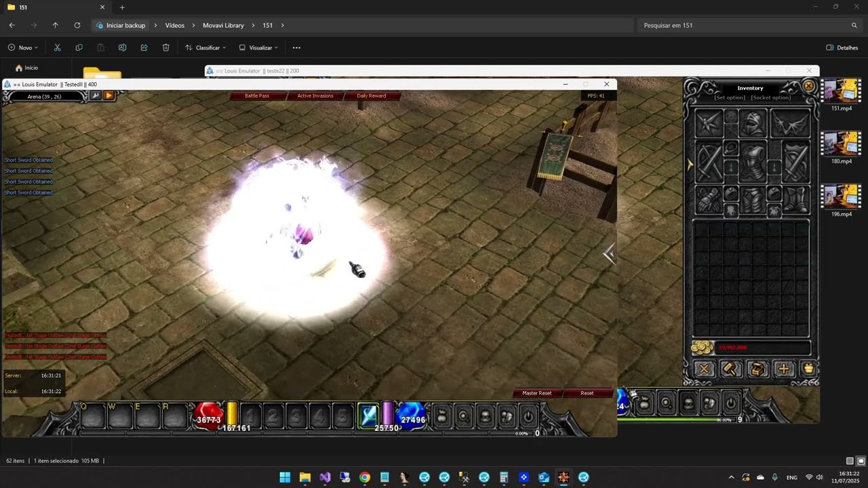
Task: Click the crossed X button in Inventory footer
Action: coord(704,369)
